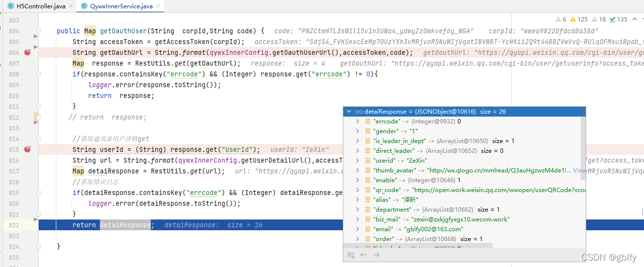The image size is (644, 267).
Task: Expand the "email" entry
Action: 358,229
